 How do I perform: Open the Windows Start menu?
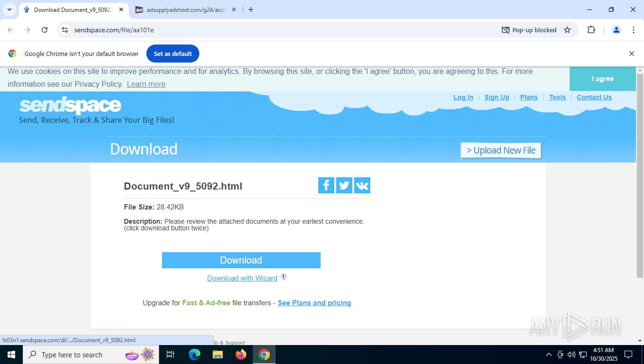11,355
